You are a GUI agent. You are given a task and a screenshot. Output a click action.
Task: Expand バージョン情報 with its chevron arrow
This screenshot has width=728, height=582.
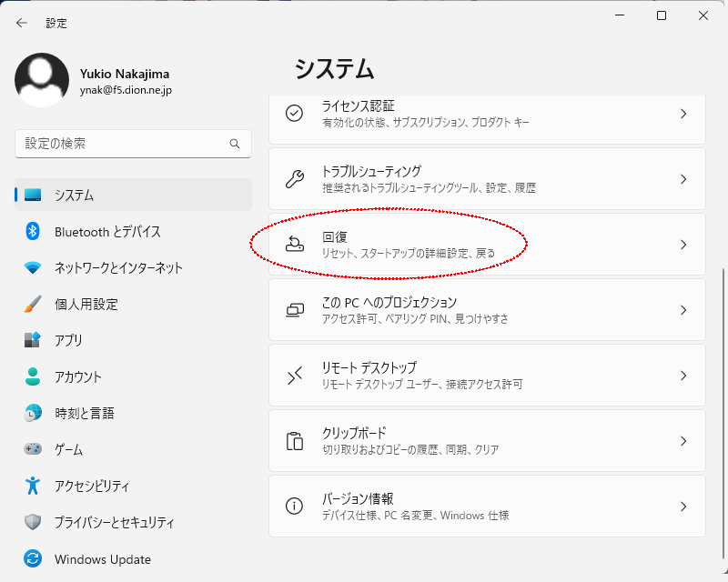point(683,507)
